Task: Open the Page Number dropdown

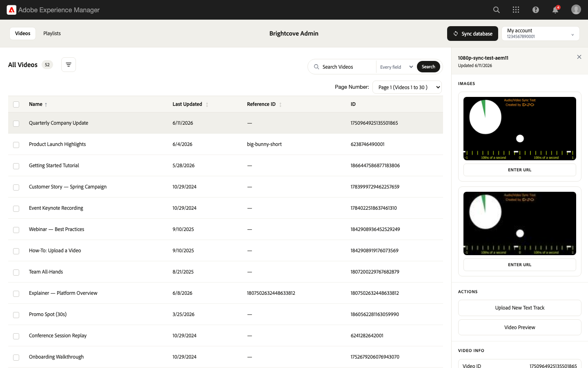Action: click(x=407, y=87)
